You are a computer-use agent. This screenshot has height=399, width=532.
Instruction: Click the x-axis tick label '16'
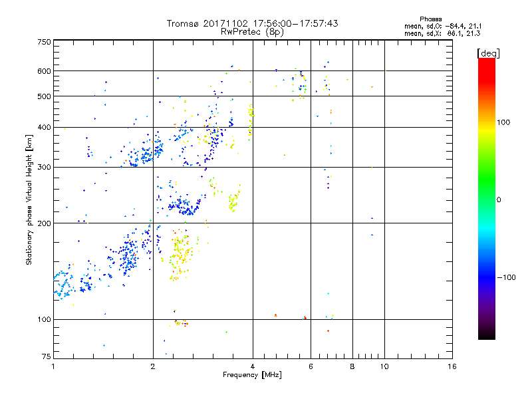(452, 366)
